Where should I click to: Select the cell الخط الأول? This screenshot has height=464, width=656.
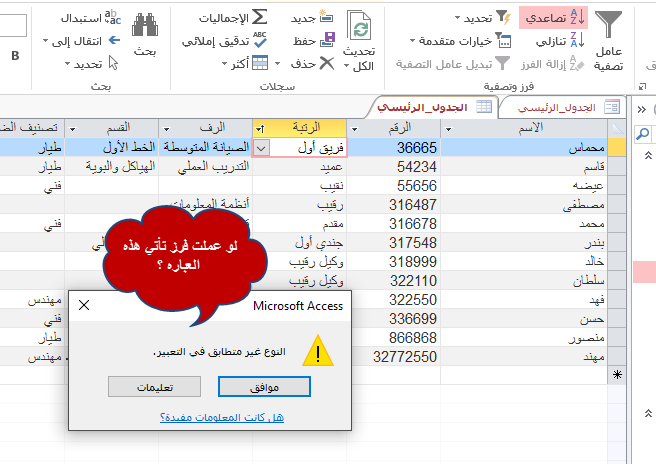pyautogui.click(x=112, y=148)
